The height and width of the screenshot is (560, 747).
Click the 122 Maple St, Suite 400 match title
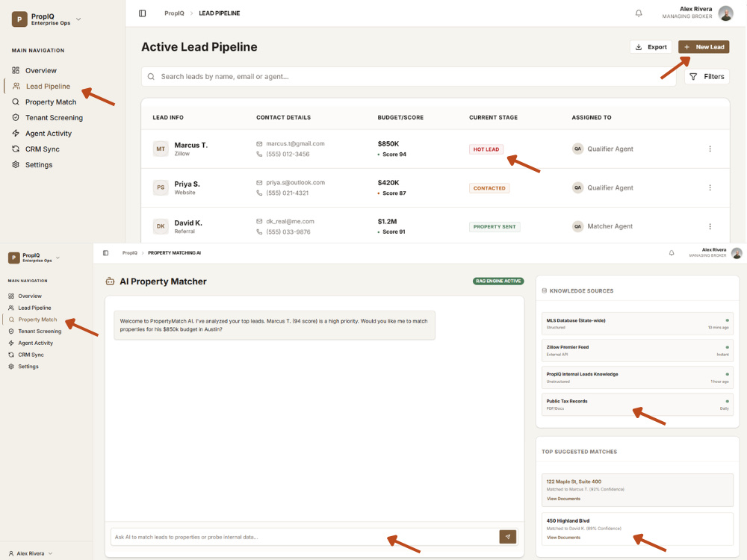574,482
